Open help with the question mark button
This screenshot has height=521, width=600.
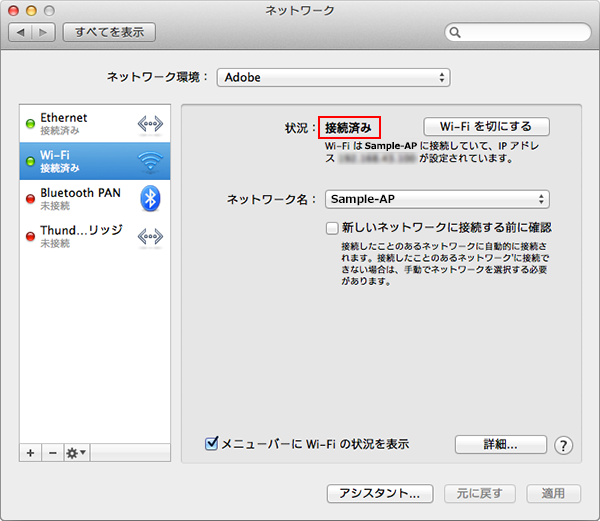[563, 445]
